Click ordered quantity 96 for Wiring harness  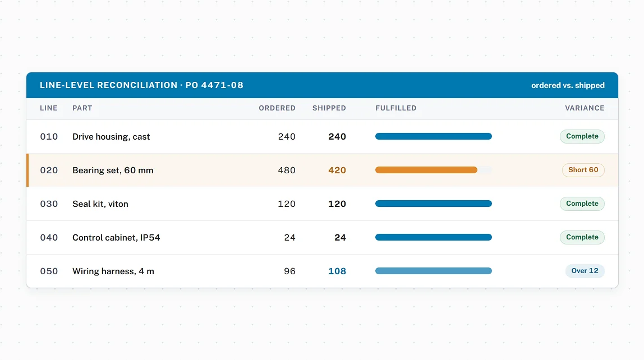(x=289, y=271)
